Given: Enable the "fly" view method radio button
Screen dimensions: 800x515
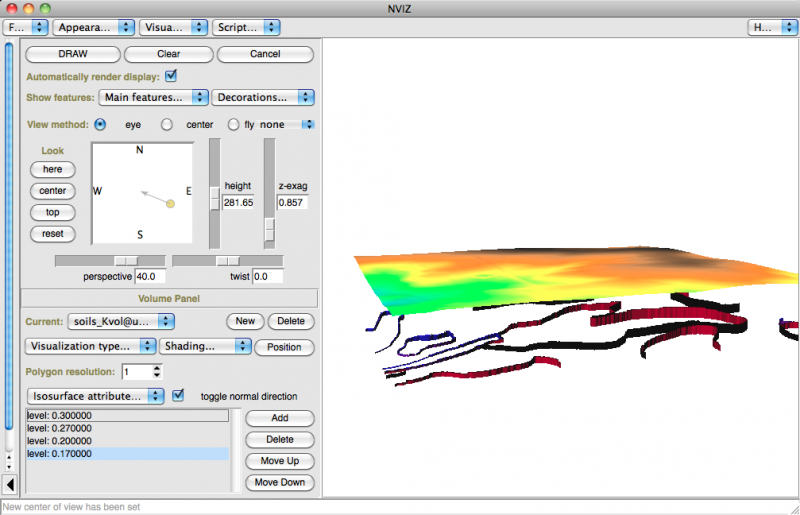Looking at the screenshot, I should coord(234,125).
